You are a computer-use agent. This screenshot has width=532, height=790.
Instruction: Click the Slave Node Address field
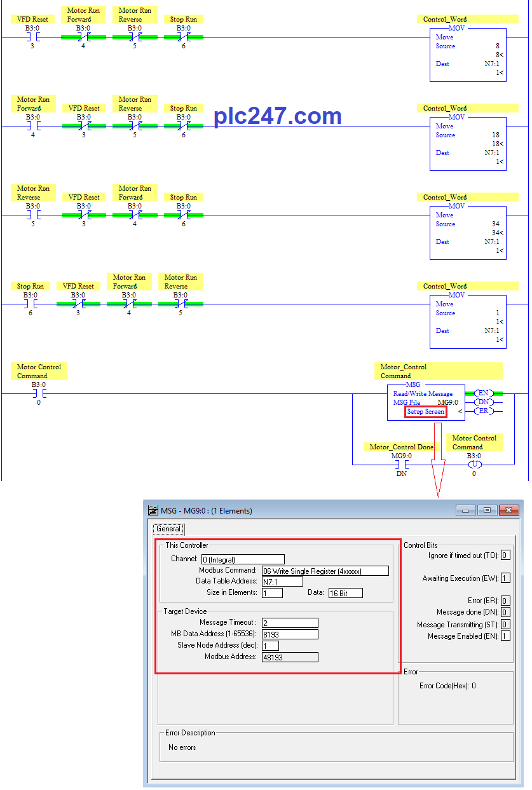tap(270, 646)
